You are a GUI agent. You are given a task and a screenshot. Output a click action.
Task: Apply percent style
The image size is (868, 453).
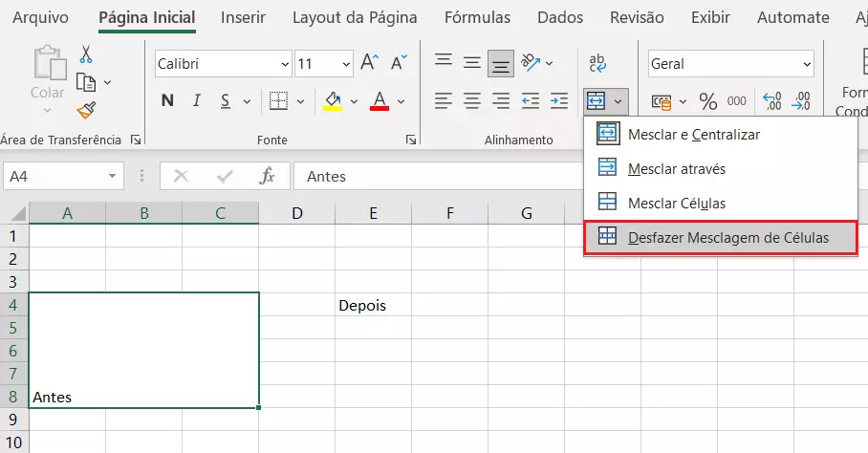(x=708, y=101)
